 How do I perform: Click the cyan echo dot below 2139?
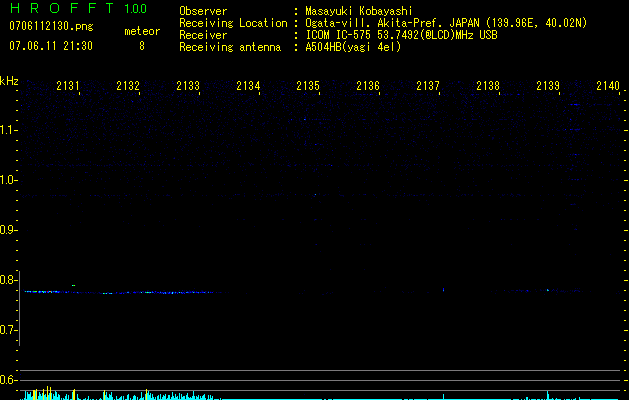[548, 290]
